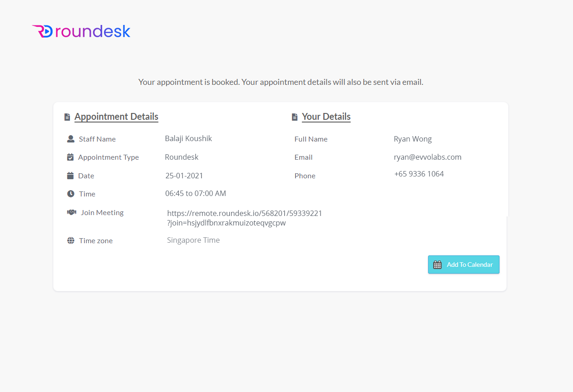Screen dimensions: 573x392
Task: Click the Singapore Time value
Action: click(x=193, y=240)
